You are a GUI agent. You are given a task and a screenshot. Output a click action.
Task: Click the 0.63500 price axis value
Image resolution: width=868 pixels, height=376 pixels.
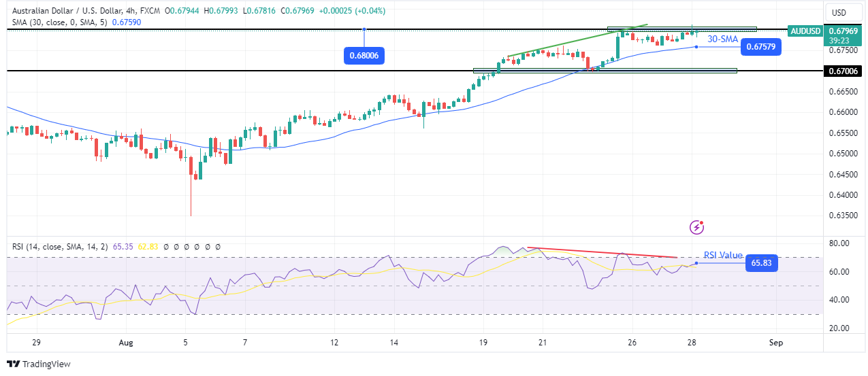point(842,216)
